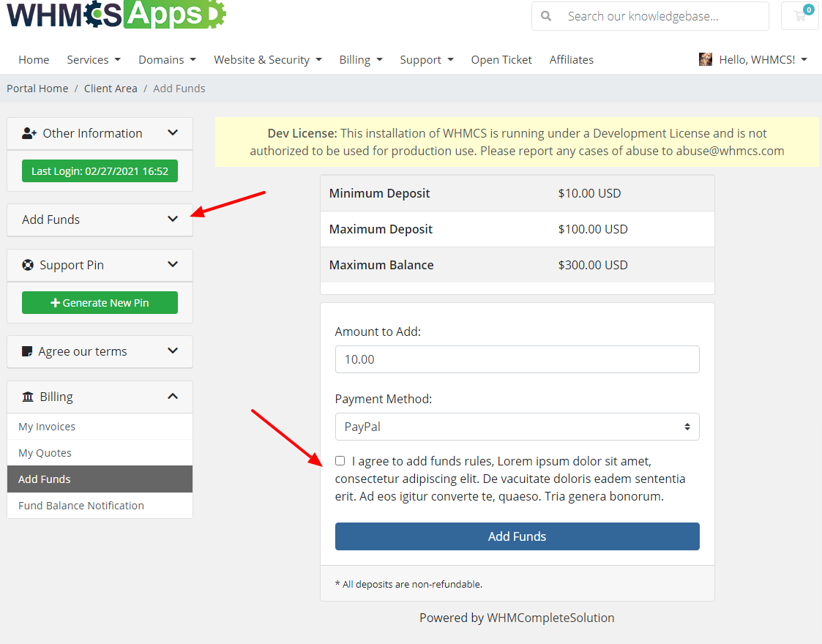The height and width of the screenshot is (644, 822).
Task: Go to Home in navigation bar
Action: (x=34, y=60)
